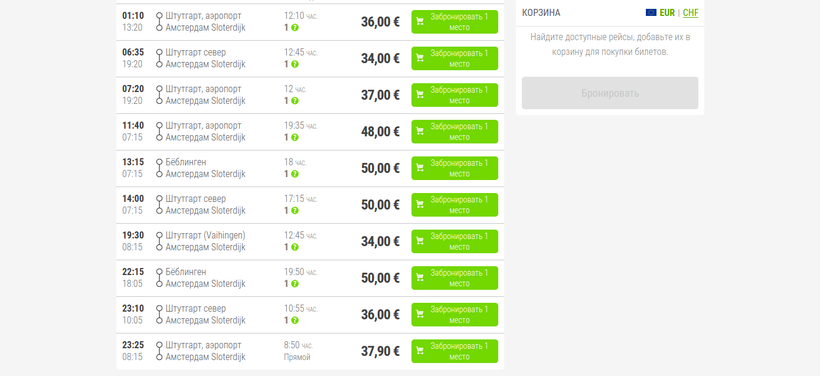
Task: Reserve a seat on 14:00 Stuttgart north trip
Action: tap(454, 205)
